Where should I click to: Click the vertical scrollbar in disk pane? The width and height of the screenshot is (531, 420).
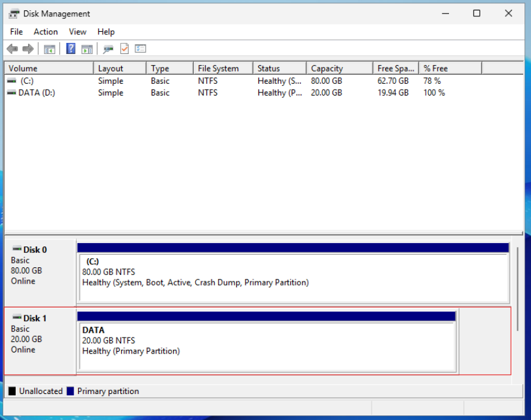pos(517,289)
